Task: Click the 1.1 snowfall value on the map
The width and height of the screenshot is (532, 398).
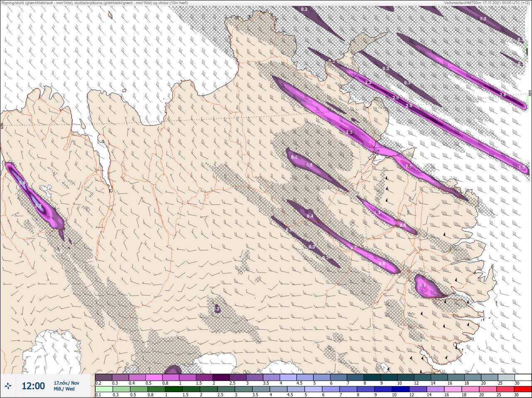Action: pyautogui.click(x=423, y=286)
